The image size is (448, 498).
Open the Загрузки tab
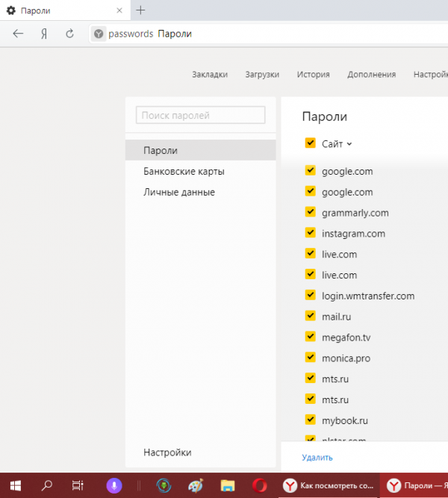[262, 75]
